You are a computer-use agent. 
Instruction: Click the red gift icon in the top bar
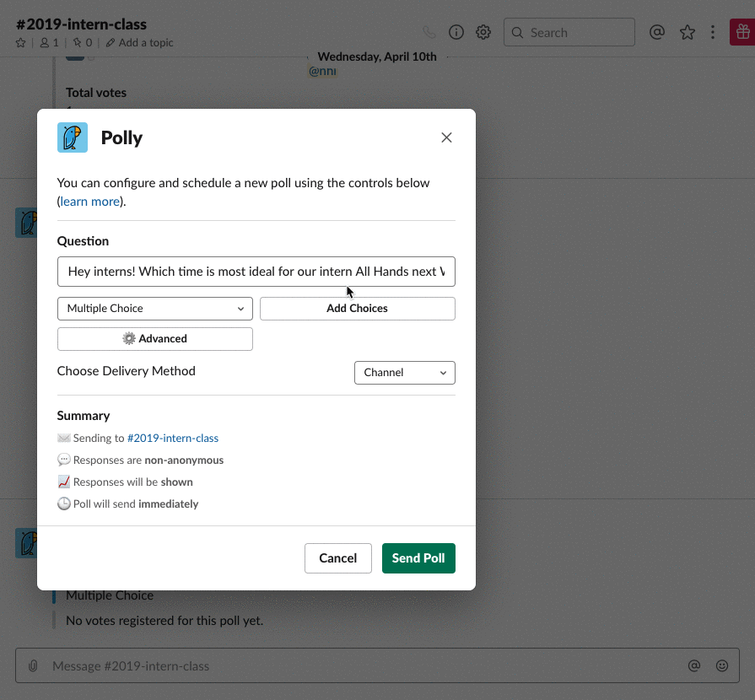pos(742,32)
